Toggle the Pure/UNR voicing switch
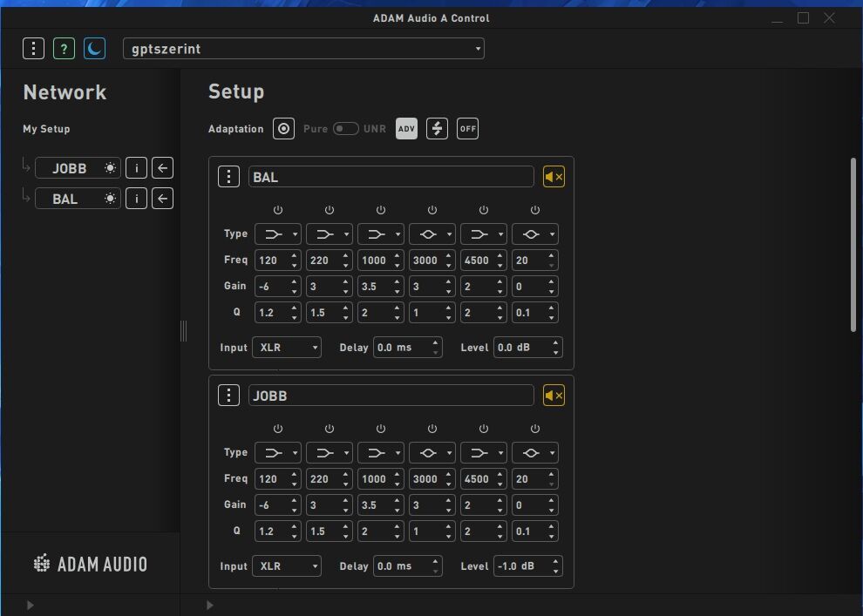The image size is (863, 616). 346,129
